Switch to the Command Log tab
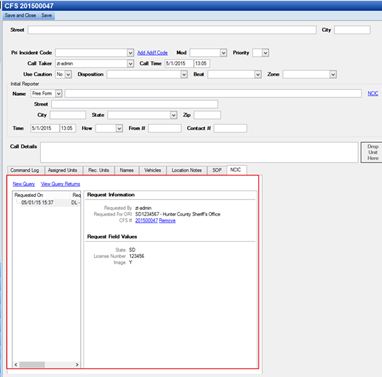382x377 pixels. (x=25, y=170)
